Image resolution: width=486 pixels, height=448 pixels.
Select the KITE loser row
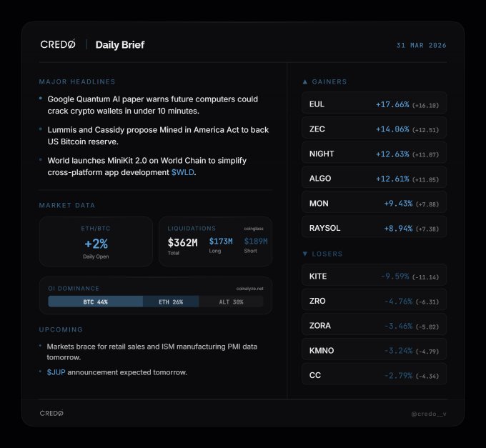point(374,276)
